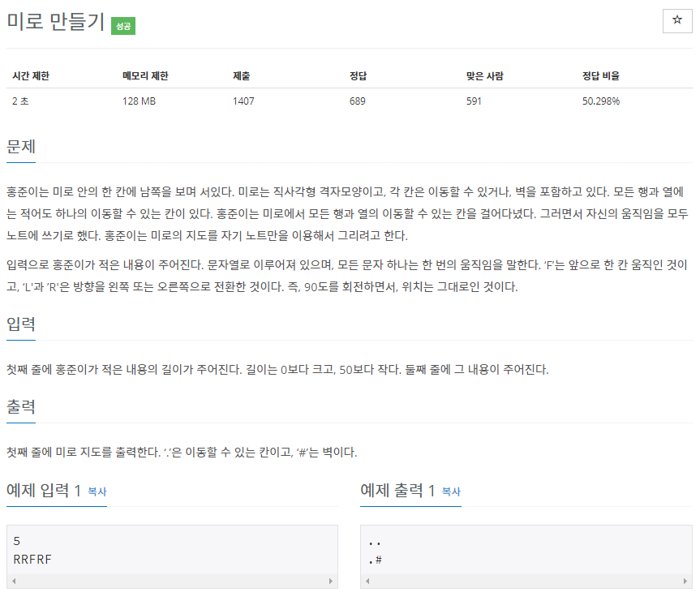Click the sample output line .#

click(x=376, y=560)
